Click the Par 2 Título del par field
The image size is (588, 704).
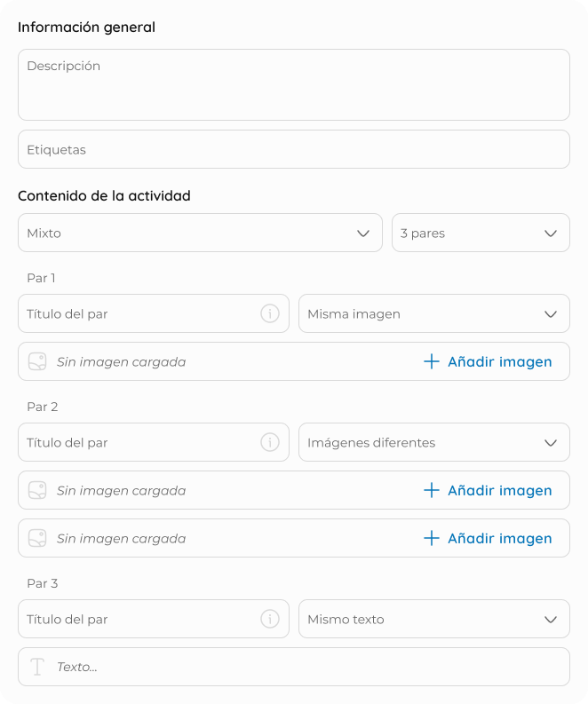(x=154, y=442)
